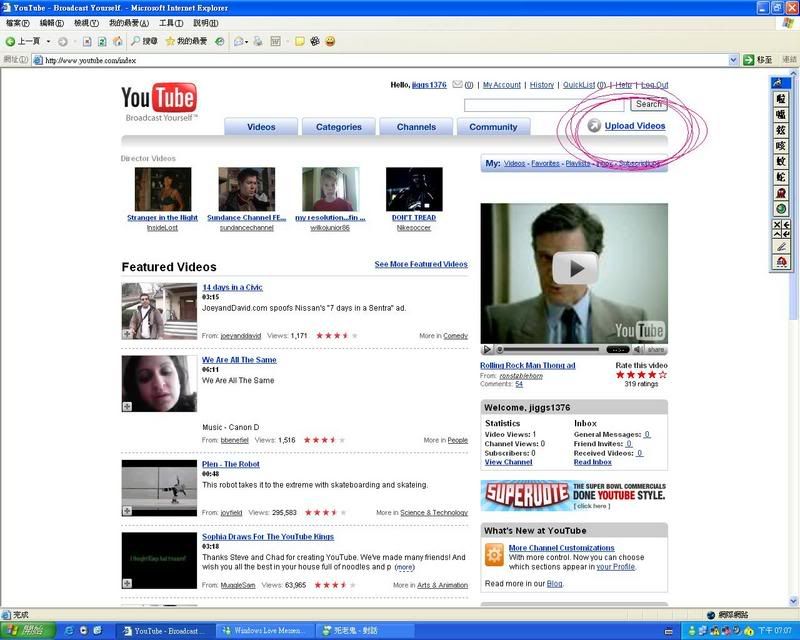Open the View menu (檢視)
800x640 pixels.
[x=86, y=23]
